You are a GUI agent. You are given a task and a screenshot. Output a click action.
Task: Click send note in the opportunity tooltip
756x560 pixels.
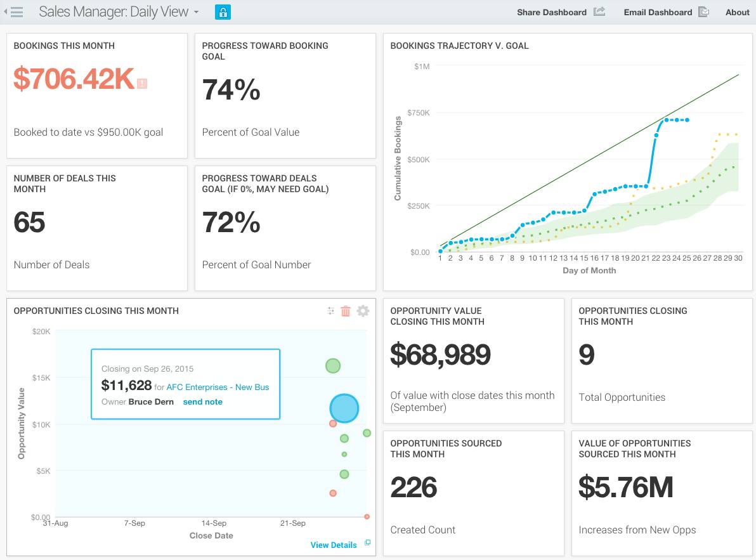coord(202,401)
